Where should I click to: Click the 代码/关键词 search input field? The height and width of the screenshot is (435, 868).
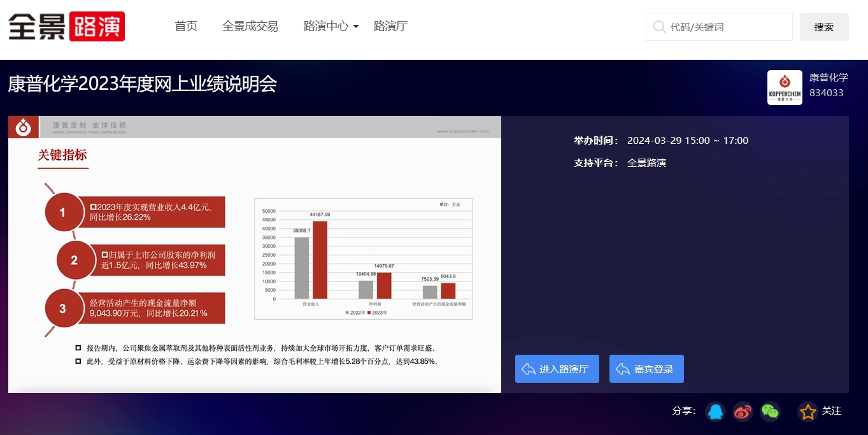713,27
